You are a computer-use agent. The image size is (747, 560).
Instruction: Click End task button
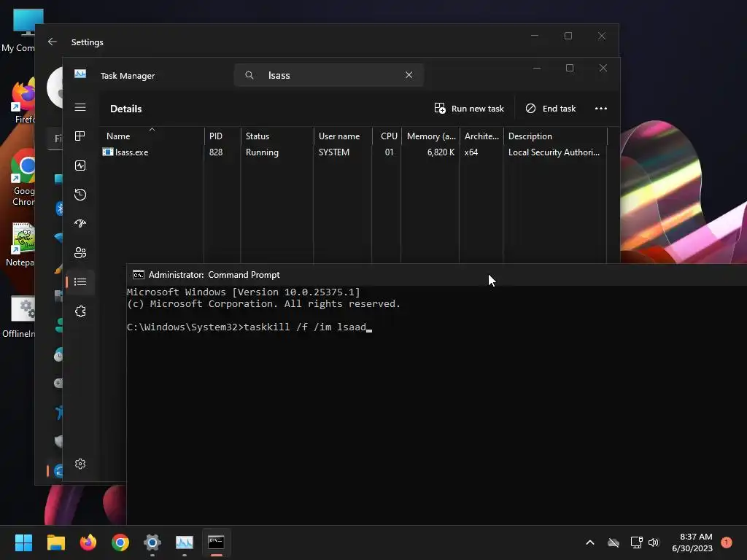pyautogui.click(x=551, y=109)
